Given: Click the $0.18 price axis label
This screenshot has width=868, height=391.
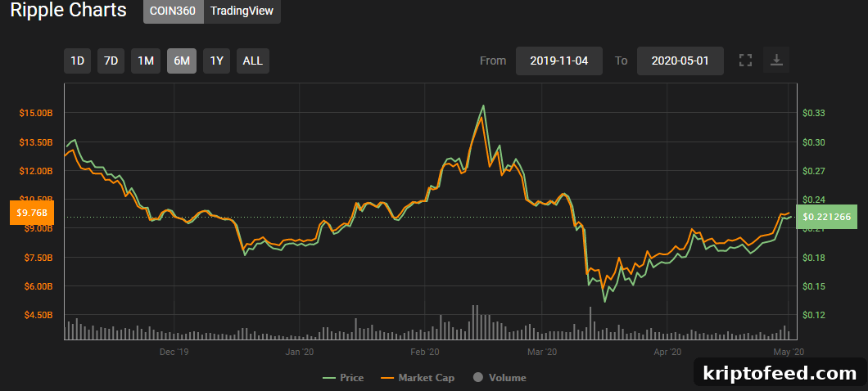Looking at the screenshot, I should (813, 257).
